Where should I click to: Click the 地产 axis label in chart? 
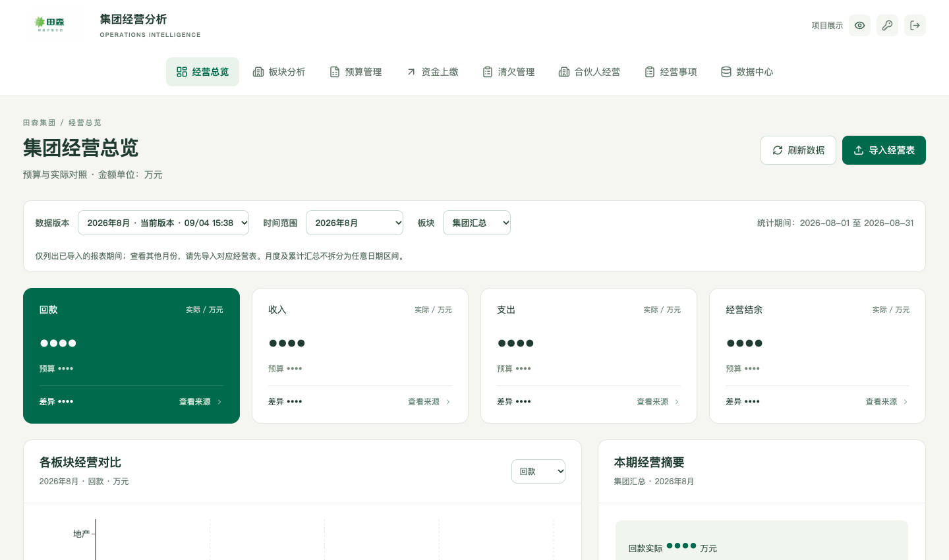tap(81, 534)
